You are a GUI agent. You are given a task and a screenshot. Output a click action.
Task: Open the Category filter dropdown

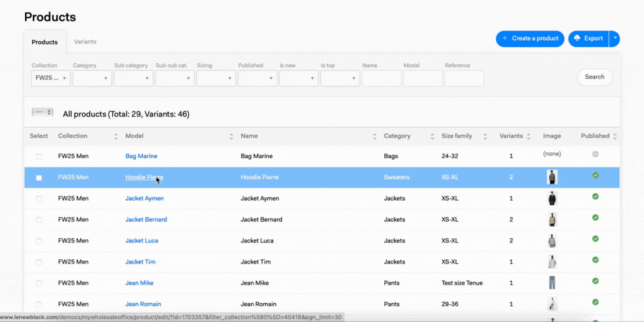92,78
